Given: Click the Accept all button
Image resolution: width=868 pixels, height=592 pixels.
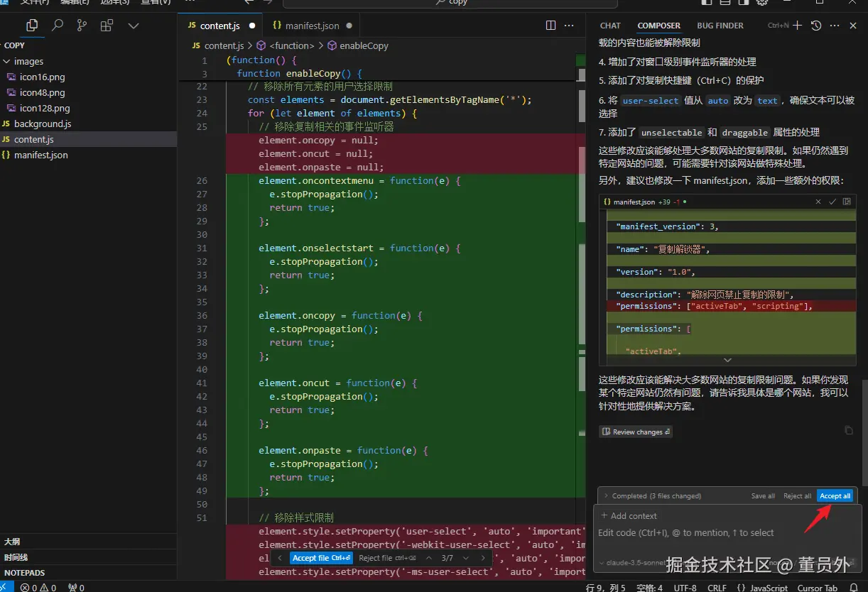Looking at the screenshot, I should (835, 496).
